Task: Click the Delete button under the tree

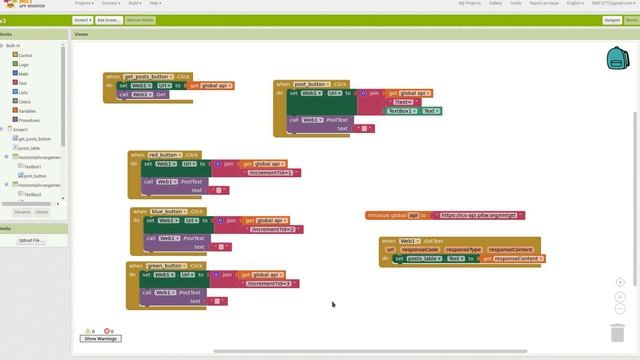Action: coord(42,212)
